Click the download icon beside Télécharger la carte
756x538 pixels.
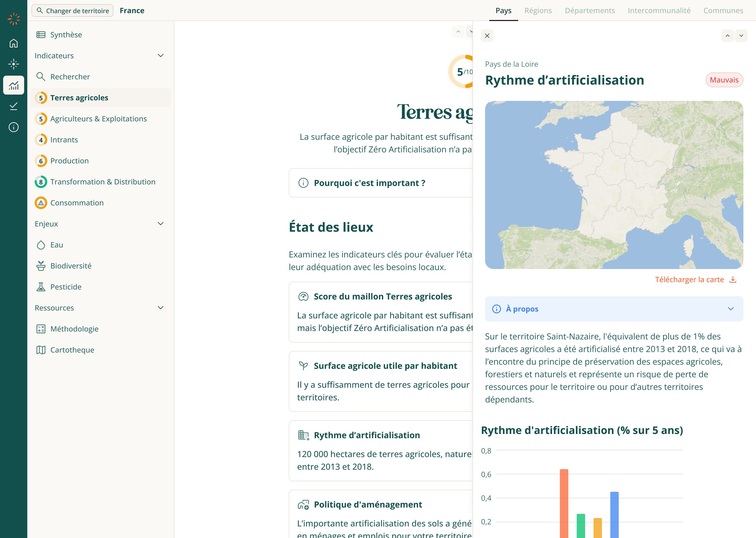coord(733,280)
